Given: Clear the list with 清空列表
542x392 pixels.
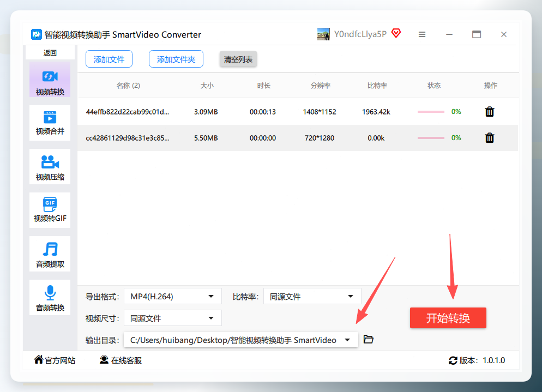Looking at the screenshot, I should tap(238, 59).
